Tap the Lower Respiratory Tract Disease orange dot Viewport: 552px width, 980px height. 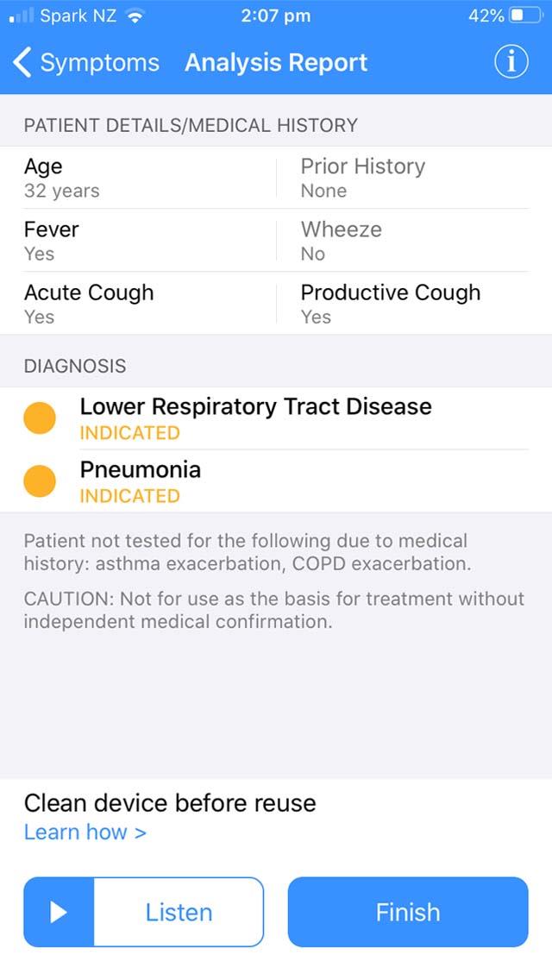[40, 418]
